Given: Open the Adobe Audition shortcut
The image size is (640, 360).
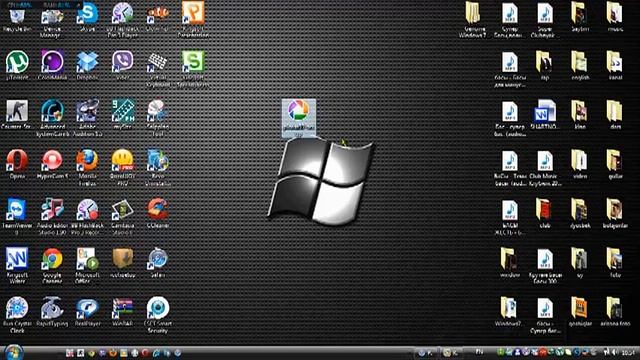Looking at the screenshot, I should tap(87, 118).
